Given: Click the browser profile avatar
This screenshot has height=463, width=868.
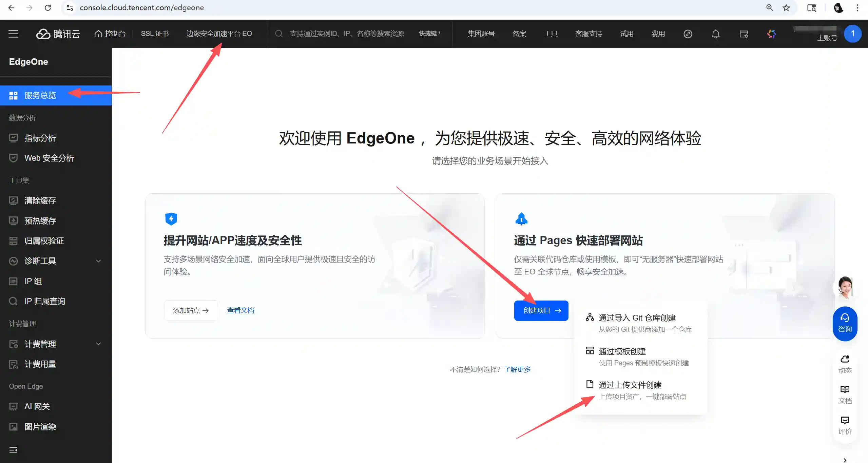Looking at the screenshot, I should (838, 7).
